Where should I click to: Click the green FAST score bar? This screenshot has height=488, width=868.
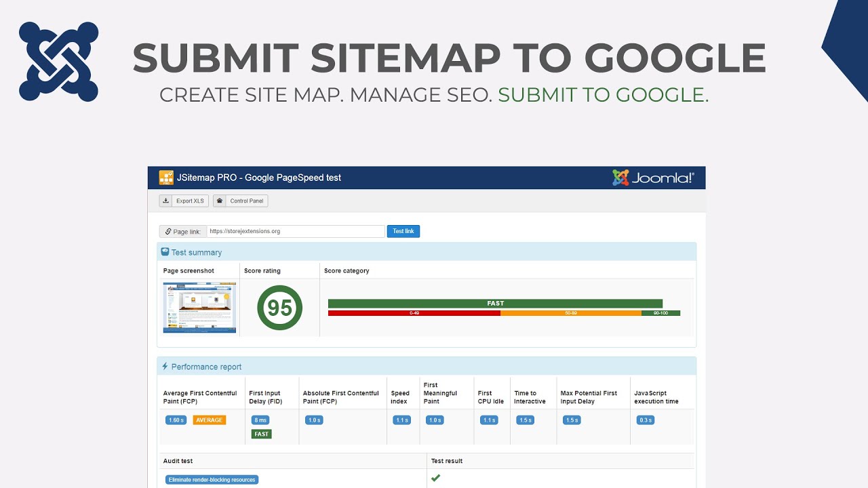click(495, 304)
